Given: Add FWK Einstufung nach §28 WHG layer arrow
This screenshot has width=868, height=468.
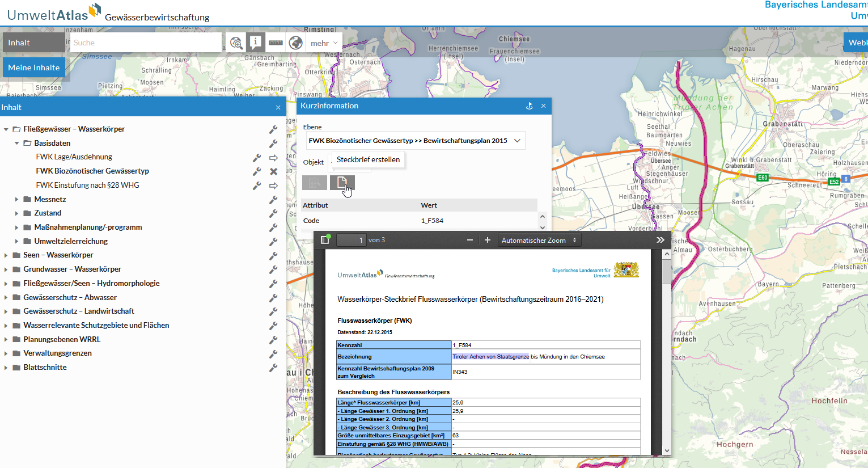Looking at the screenshot, I should click(273, 185).
